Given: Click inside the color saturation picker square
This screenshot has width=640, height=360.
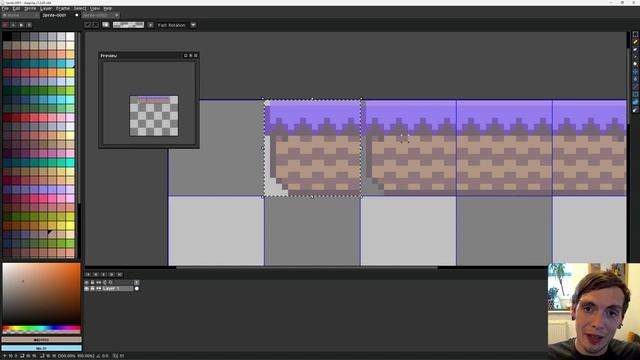Looking at the screenshot, I should 41,293.
